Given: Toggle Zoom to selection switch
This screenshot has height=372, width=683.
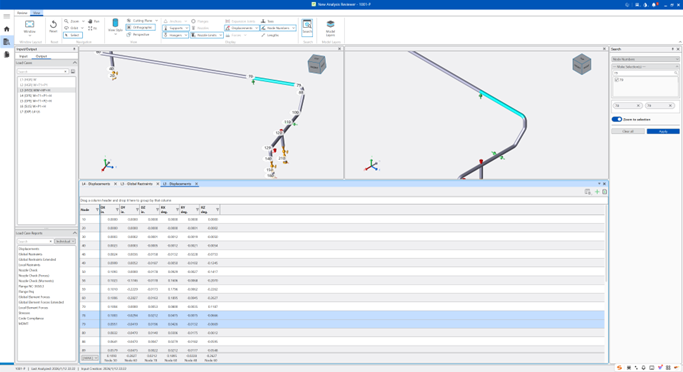Looking at the screenshot, I should pos(617,119).
